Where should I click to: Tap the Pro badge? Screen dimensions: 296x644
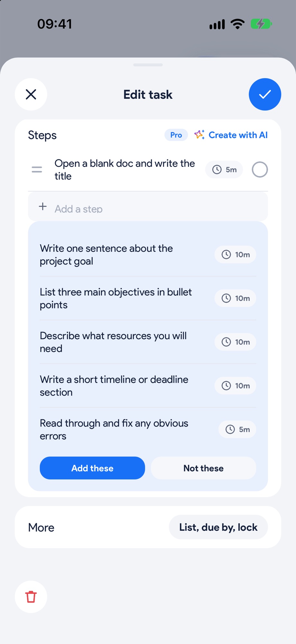pos(176,135)
